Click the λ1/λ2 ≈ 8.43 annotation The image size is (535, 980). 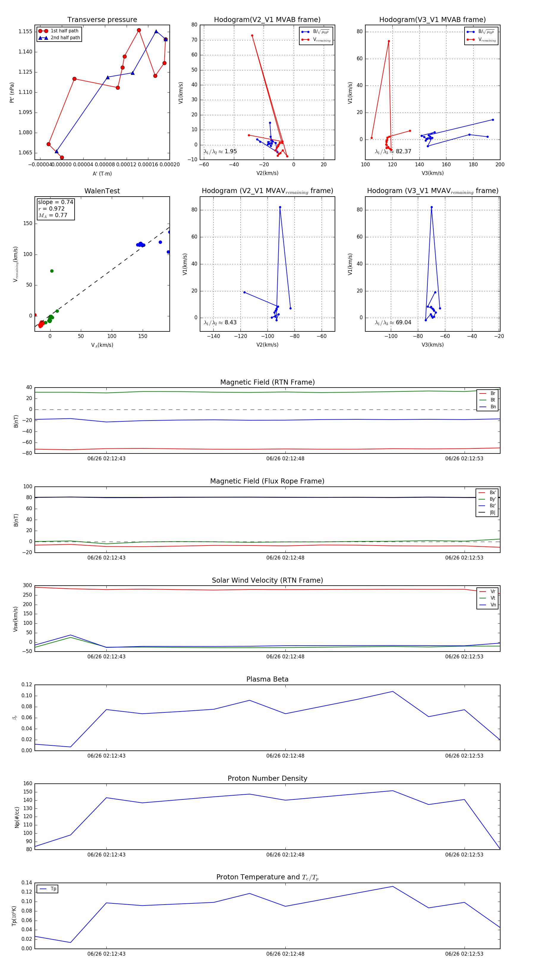220,322
